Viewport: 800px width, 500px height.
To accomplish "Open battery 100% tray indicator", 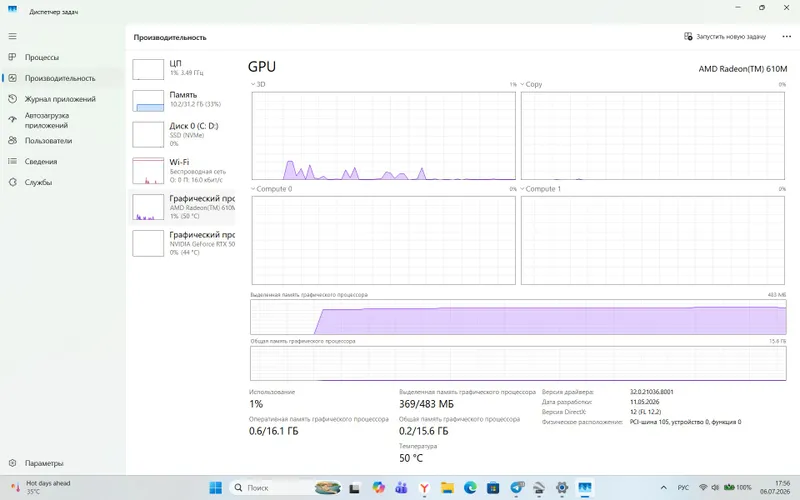I will (x=738, y=488).
